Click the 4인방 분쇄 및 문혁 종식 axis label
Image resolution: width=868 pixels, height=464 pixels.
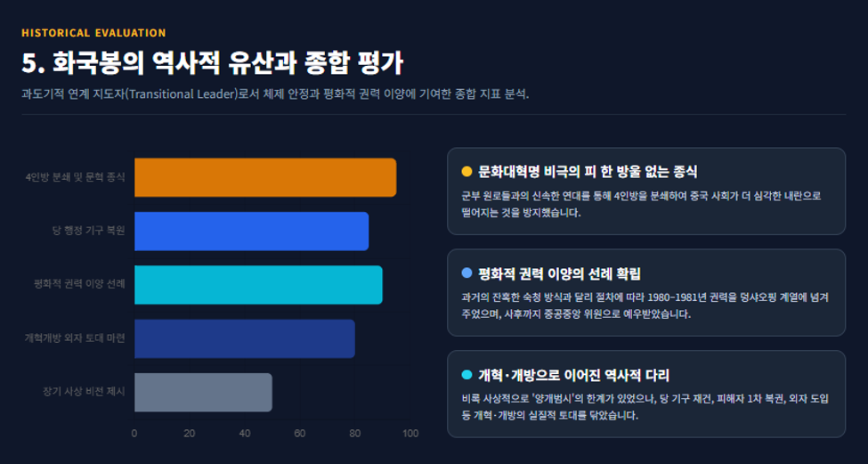pos(76,177)
